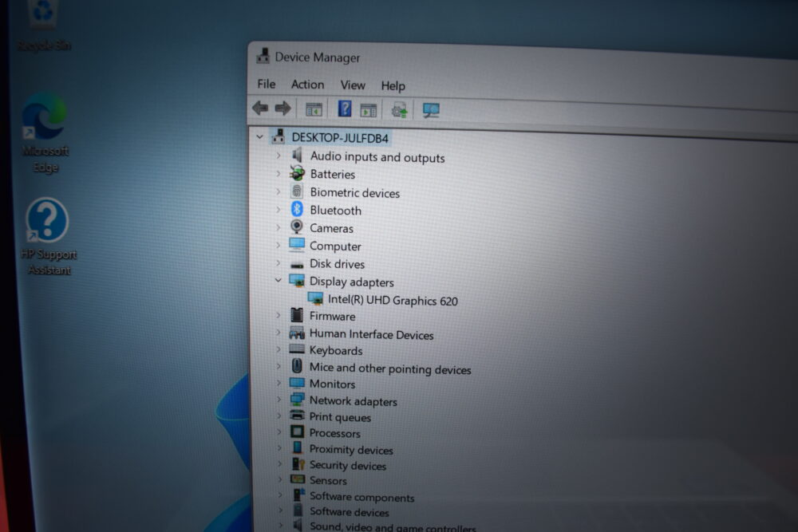The image size is (798, 532).
Task: Select the Sensors label
Action: [328, 481]
